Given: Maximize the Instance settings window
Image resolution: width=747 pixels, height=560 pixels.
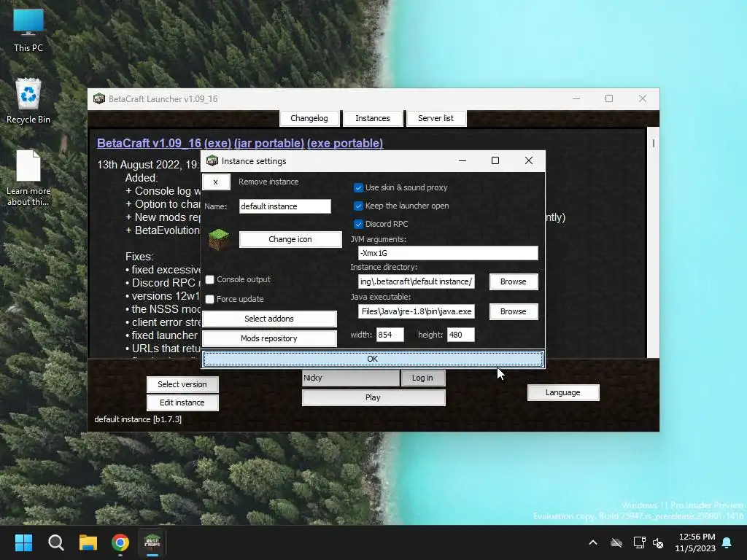Looking at the screenshot, I should coord(495,160).
